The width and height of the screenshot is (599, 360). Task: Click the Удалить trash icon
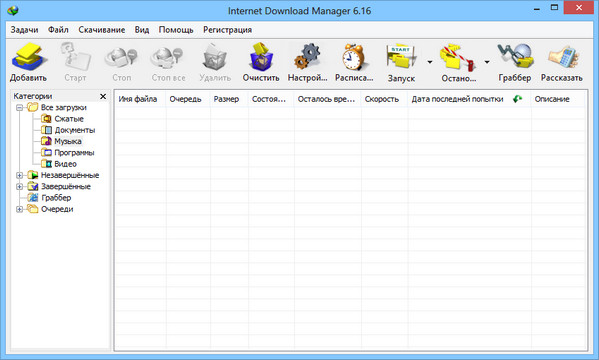pyautogui.click(x=215, y=57)
